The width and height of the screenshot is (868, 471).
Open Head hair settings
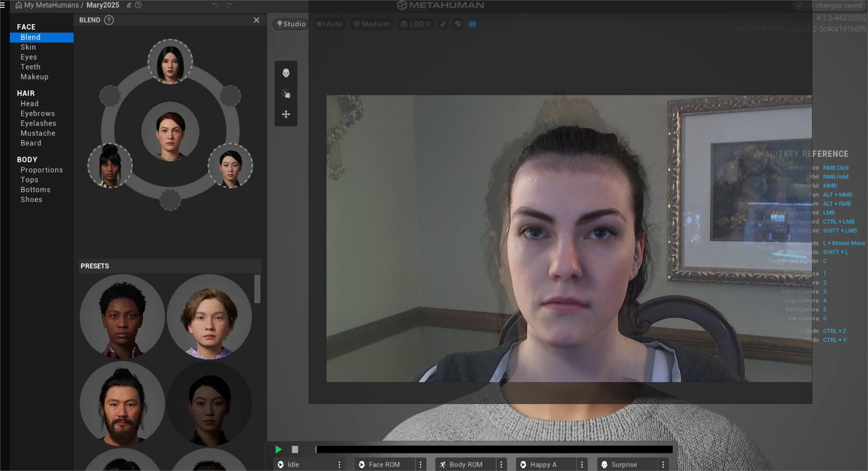tap(29, 104)
